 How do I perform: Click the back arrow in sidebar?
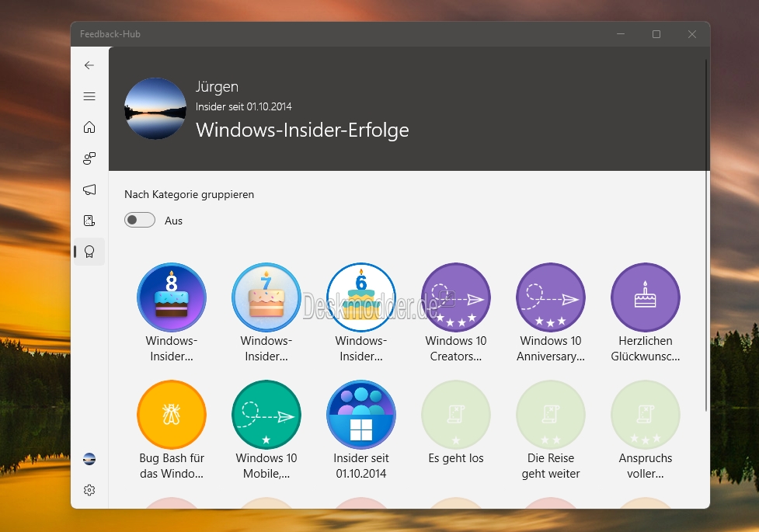(x=89, y=65)
